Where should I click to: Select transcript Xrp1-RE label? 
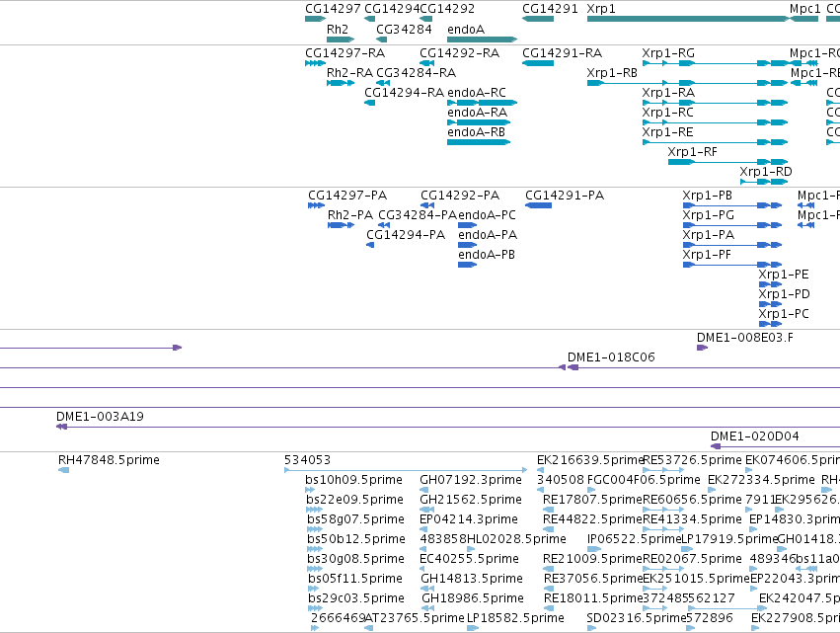tap(668, 132)
